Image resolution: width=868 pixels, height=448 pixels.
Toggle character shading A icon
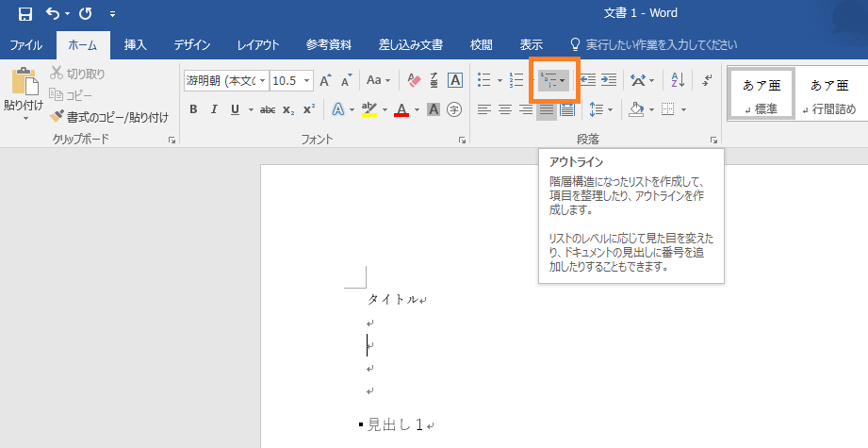434,109
